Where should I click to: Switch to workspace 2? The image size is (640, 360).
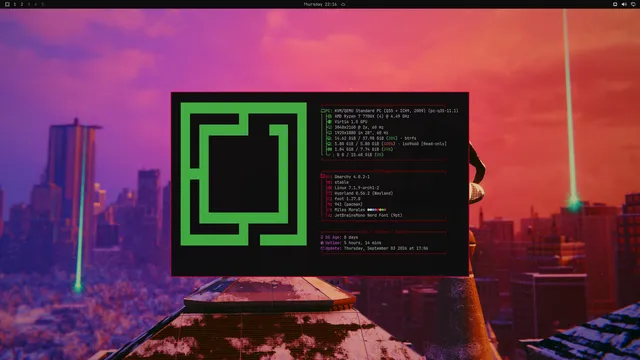22,4
